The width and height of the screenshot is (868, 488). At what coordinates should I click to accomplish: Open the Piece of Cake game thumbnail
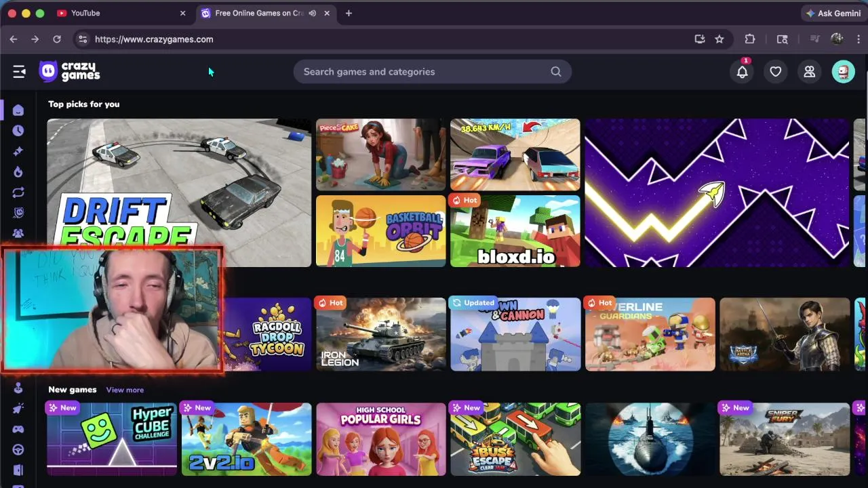point(381,155)
